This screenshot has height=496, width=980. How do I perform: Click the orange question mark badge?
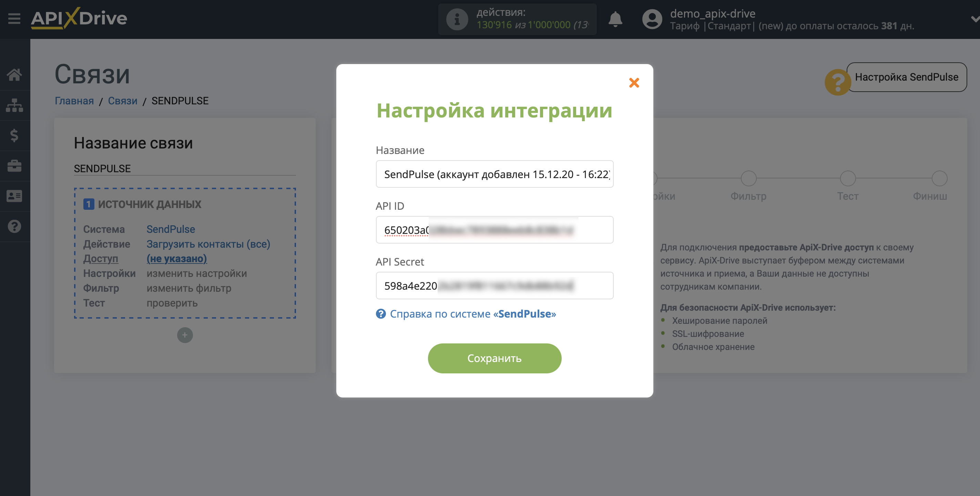pos(837,82)
